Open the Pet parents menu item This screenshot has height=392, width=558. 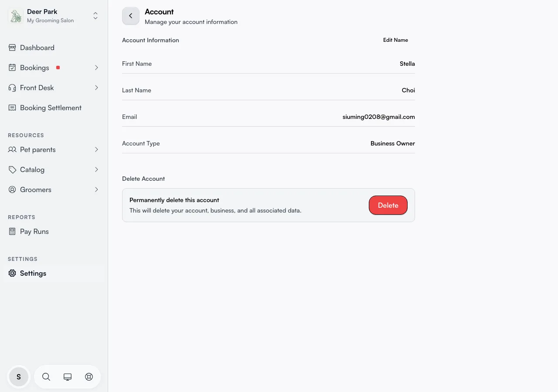point(54,149)
